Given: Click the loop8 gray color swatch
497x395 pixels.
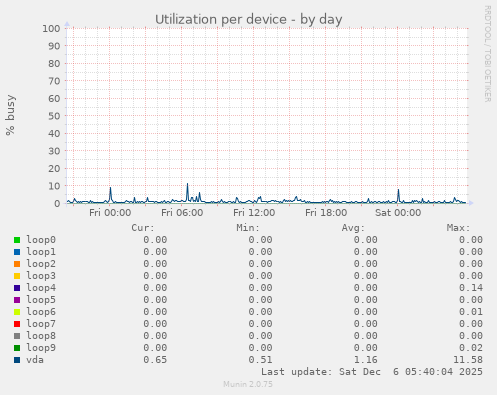Looking at the screenshot, I should pyautogui.click(x=17, y=336).
